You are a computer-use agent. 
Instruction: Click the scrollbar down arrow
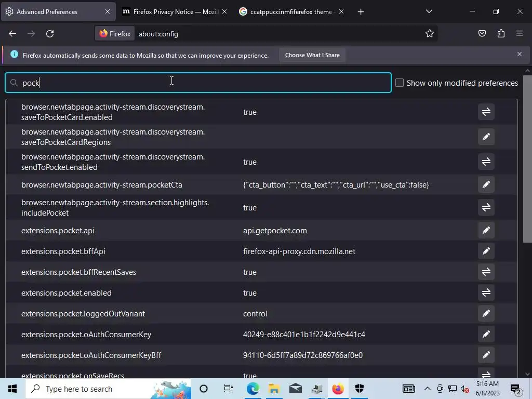click(x=527, y=374)
